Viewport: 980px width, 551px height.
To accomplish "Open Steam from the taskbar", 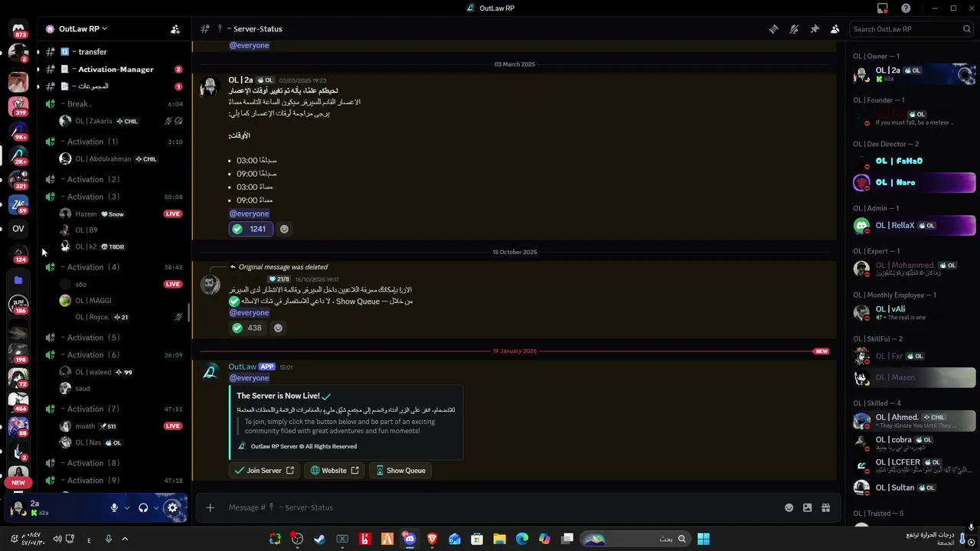I will point(320,539).
